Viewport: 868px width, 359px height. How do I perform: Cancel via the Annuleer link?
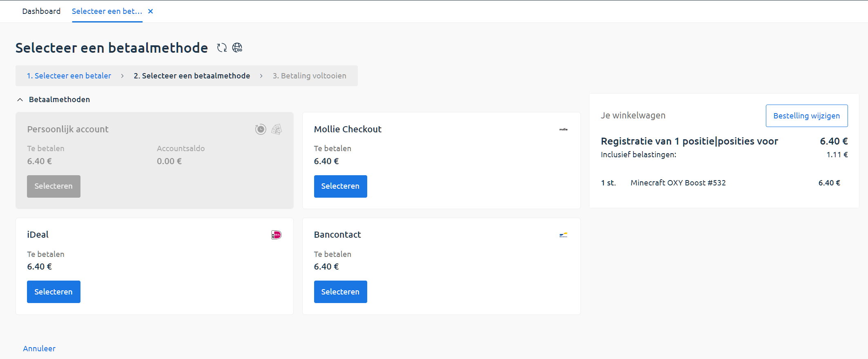tap(39, 348)
